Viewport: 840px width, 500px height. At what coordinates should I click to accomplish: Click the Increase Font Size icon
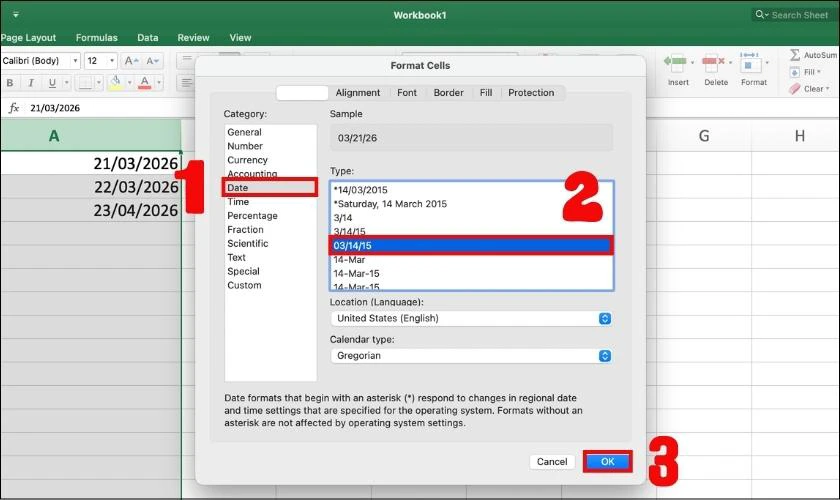point(134,61)
